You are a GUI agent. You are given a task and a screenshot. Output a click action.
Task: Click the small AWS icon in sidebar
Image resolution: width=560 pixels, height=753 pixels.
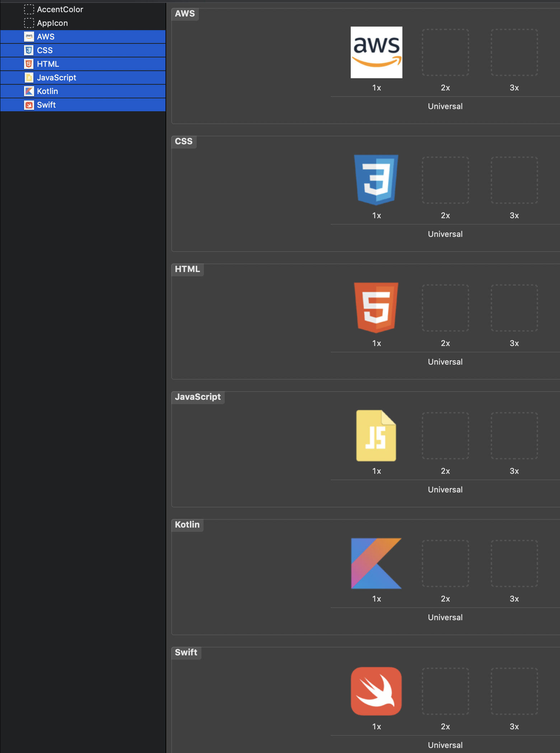click(29, 37)
